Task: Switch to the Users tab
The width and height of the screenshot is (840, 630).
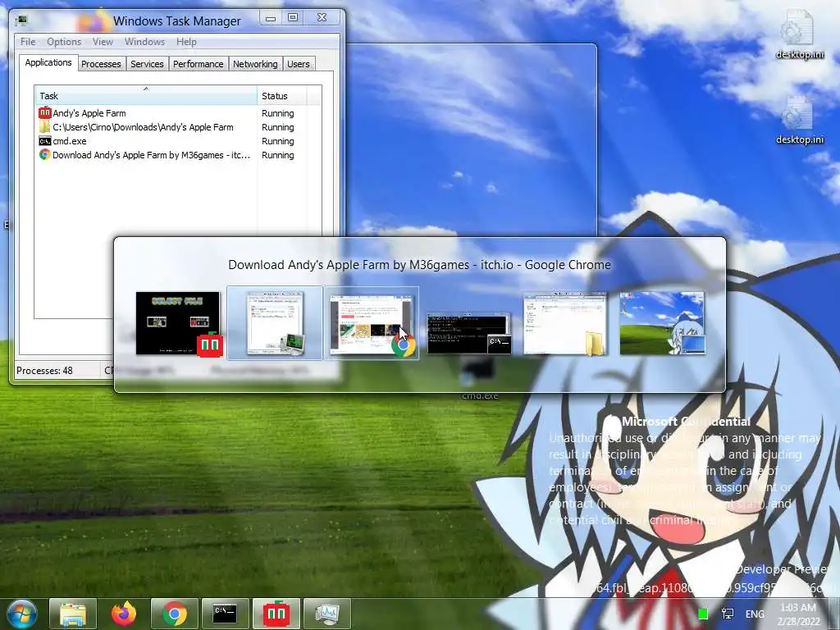Action: (x=299, y=64)
